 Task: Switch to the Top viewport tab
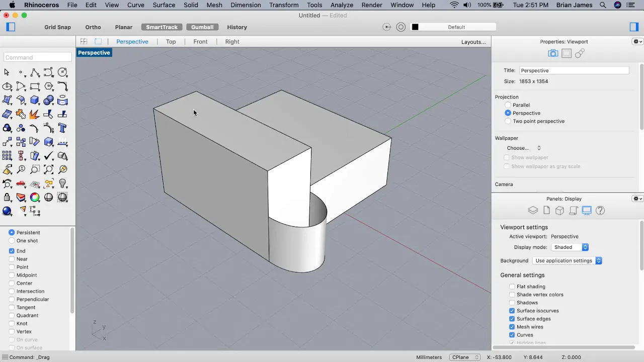(171, 42)
